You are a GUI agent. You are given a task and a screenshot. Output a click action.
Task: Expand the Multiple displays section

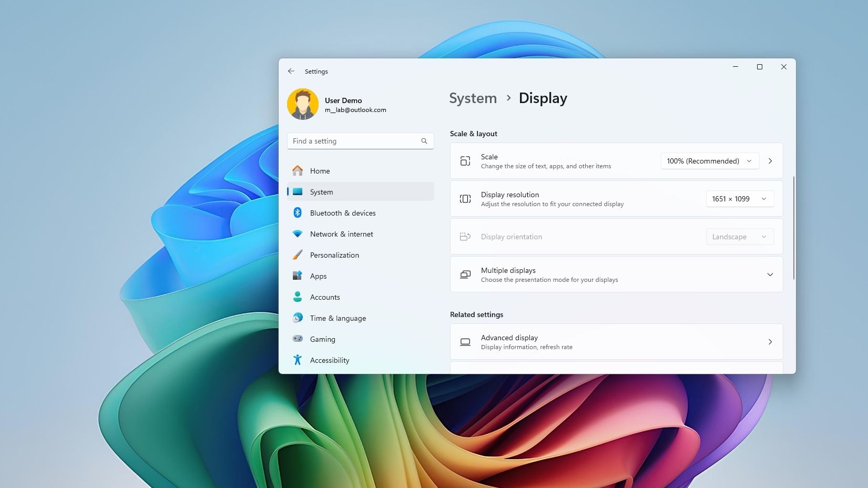click(x=770, y=274)
